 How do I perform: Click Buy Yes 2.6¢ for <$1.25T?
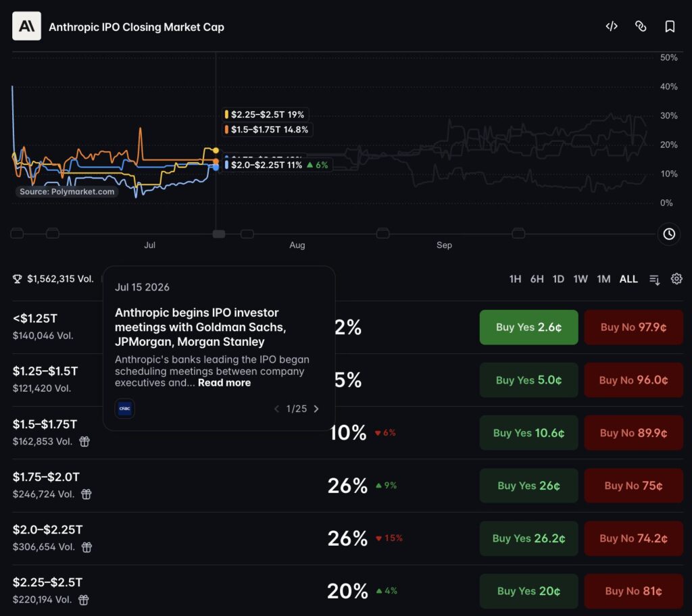click(x=528, y=327)
